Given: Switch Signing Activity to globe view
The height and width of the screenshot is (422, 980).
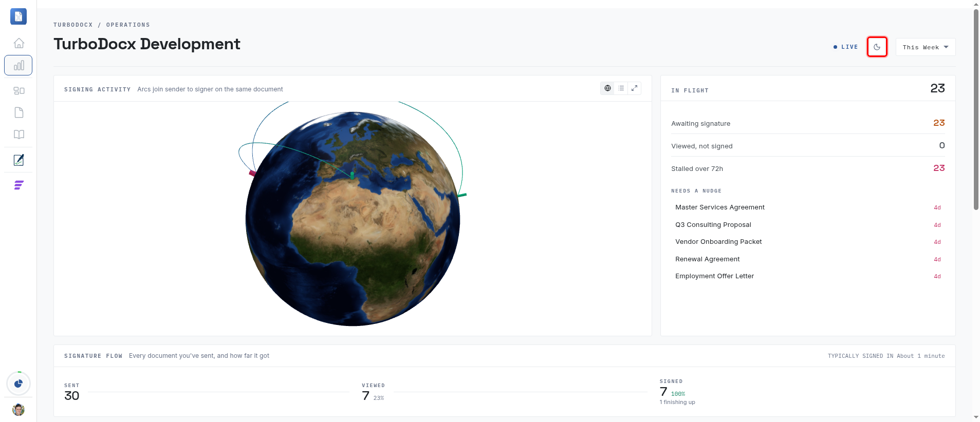Looking at the screenshot, I should [x=607, y=88].
